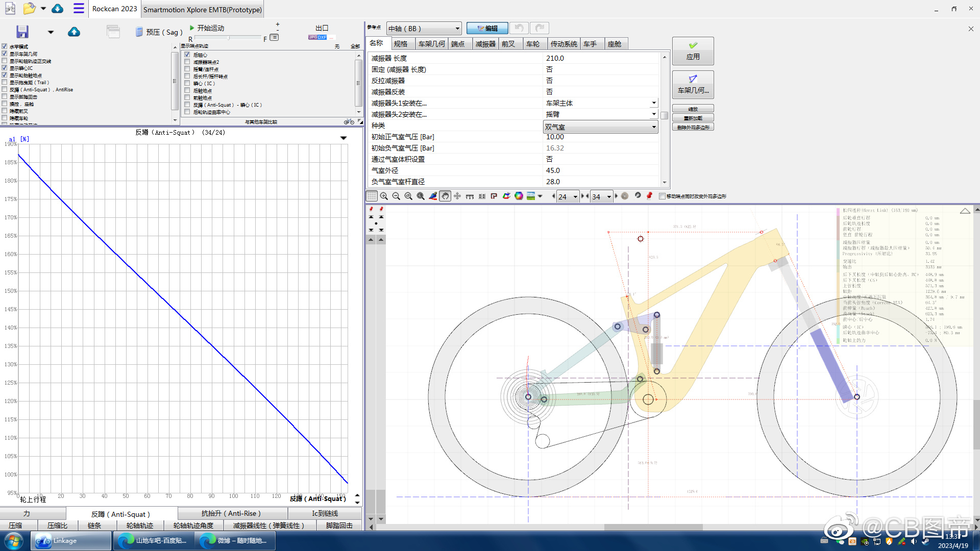This screenshot has width=980, height=551.
Task: Click the red outline polygon icon
Action: pos(494,196)
